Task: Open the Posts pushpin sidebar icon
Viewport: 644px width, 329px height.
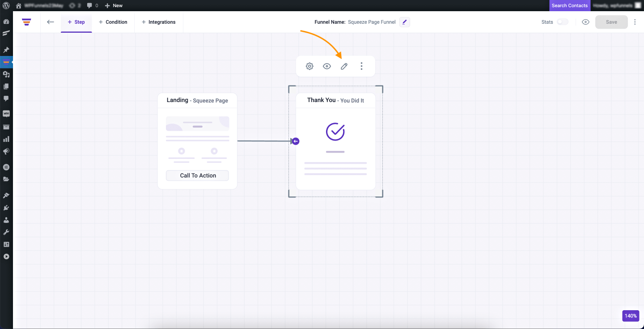Action: (x=6, y=50)
